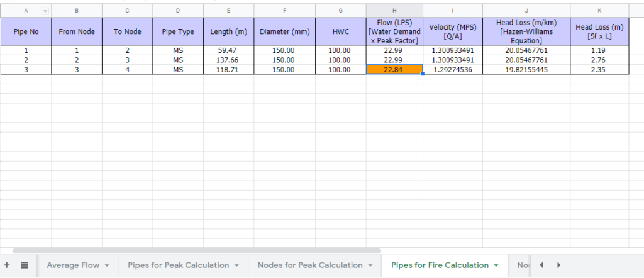Click the horizontal scrollbar thumb
This screenshot has width=644, height=278.
197,250
